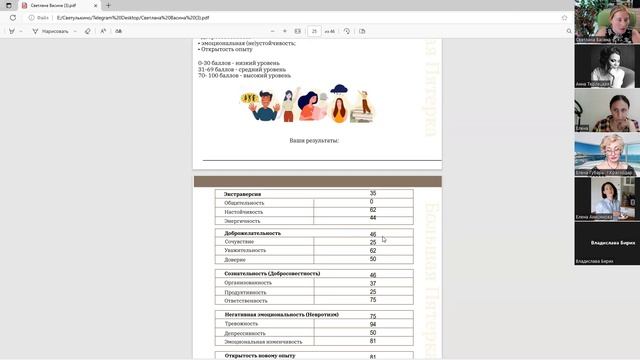Switch to the Светлана Васина PDF tab
The height and width of the screenshot is (360, 640).
[59, 6]
